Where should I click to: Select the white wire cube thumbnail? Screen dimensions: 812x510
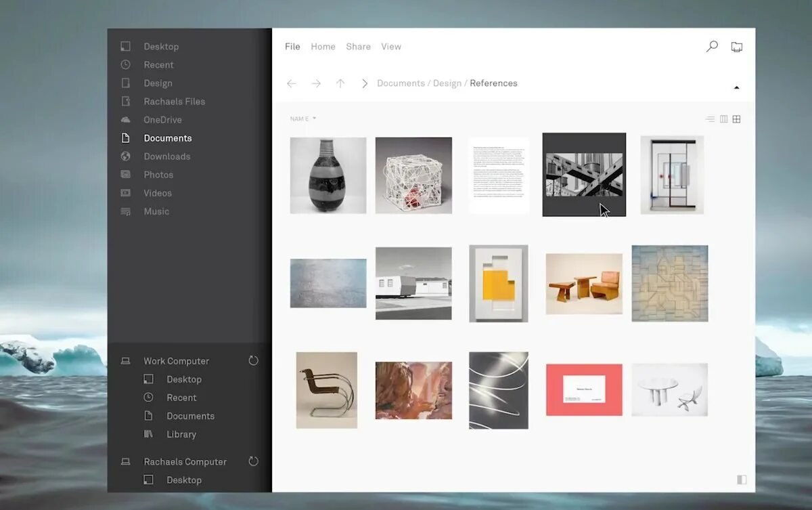[x=413, y=175]
